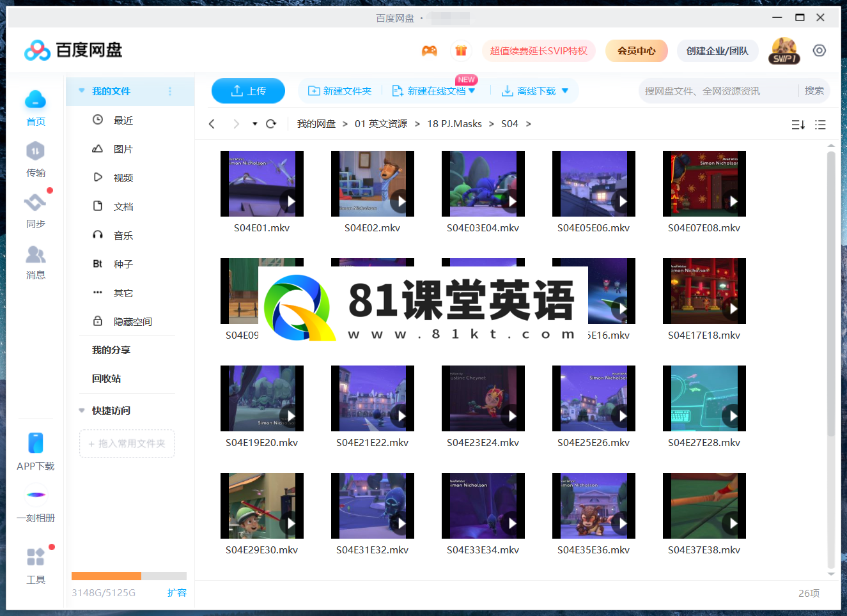Go forward with the right arrow

(236, 124)
